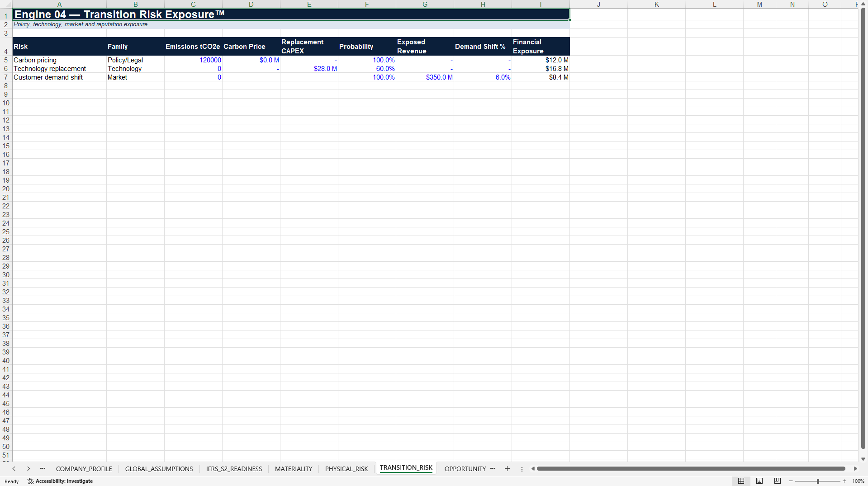Click the $12.0 M financial exposure cell
This screenshot has width=868, height=486.
click(x=541, y=60)
